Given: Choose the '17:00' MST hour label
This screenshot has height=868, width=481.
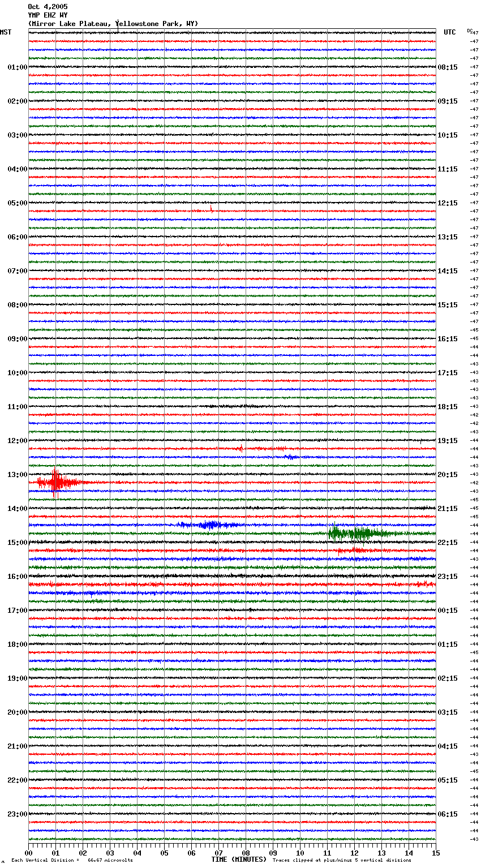Looking at the screenshot, I should click(18, 611).
